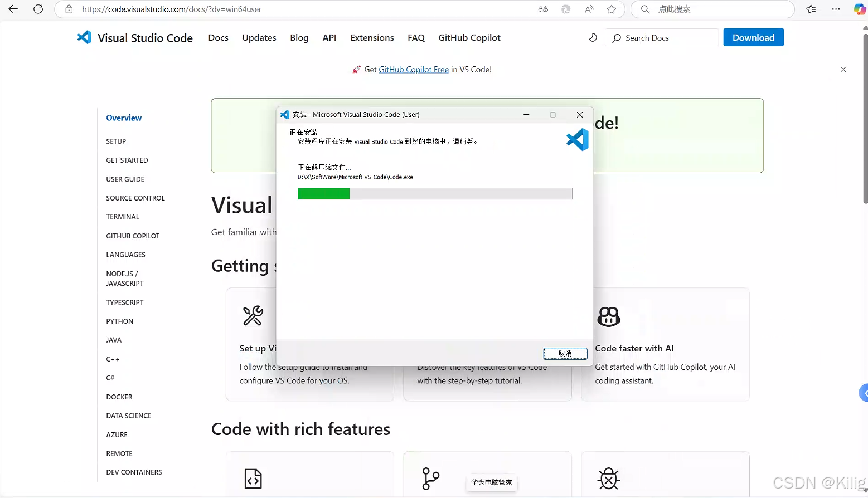Click the 华为电脑管家 tooltip label
The width and height of the screenshot is (868, 498).
click(x=491, y=482)
